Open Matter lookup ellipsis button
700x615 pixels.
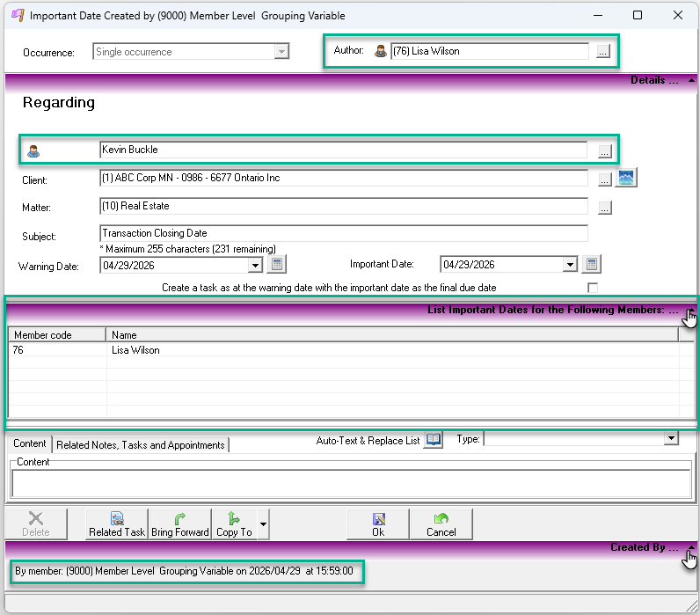(x=604, y=208)
